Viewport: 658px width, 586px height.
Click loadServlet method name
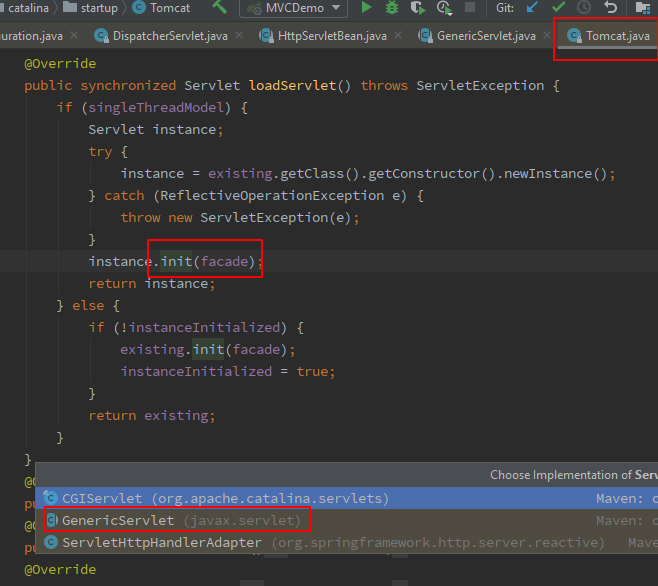point(293,86)
